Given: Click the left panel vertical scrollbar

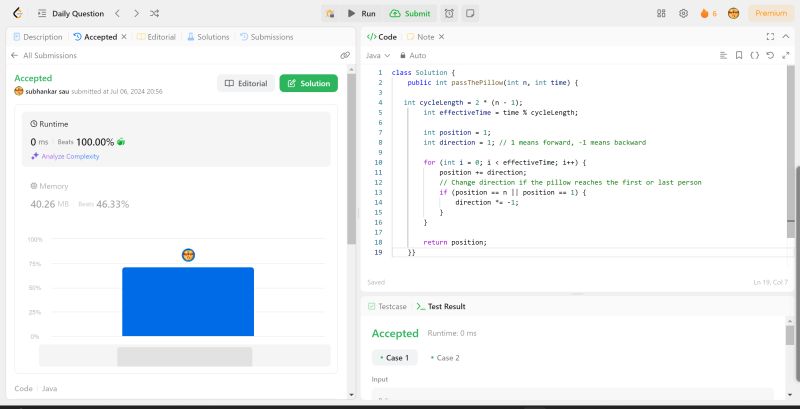Looking at the screenshot, I should pyautogui.click(x=351, y=158).
